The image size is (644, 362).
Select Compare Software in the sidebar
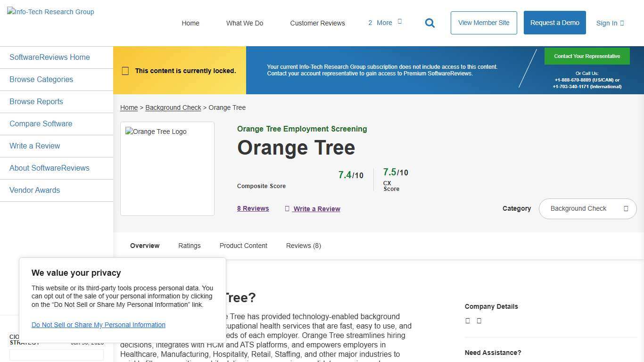tap(41, 123)
